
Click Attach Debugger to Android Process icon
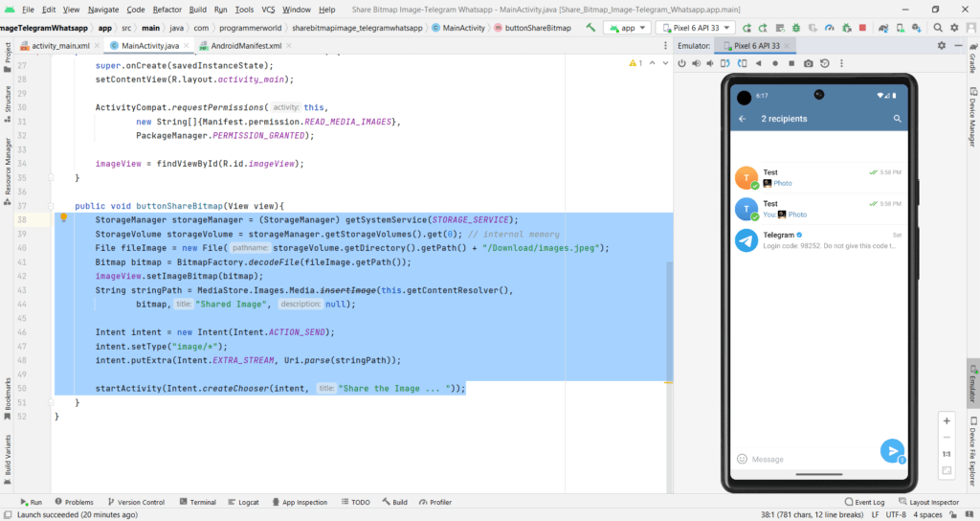(x=846, y=28)
